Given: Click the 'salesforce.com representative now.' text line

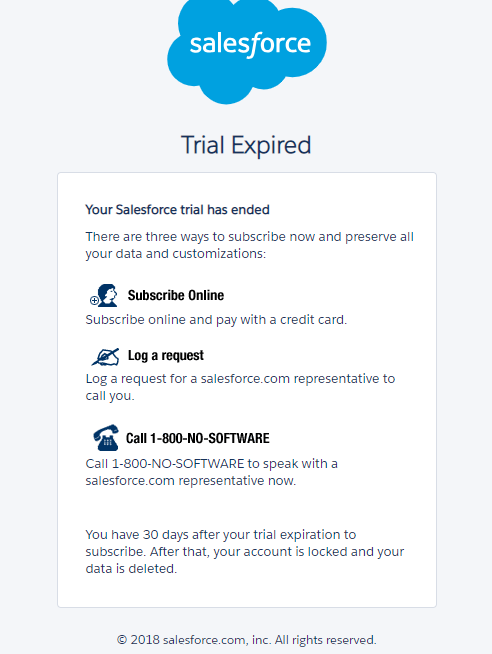Looking at the screenshot, I should 191,480.
